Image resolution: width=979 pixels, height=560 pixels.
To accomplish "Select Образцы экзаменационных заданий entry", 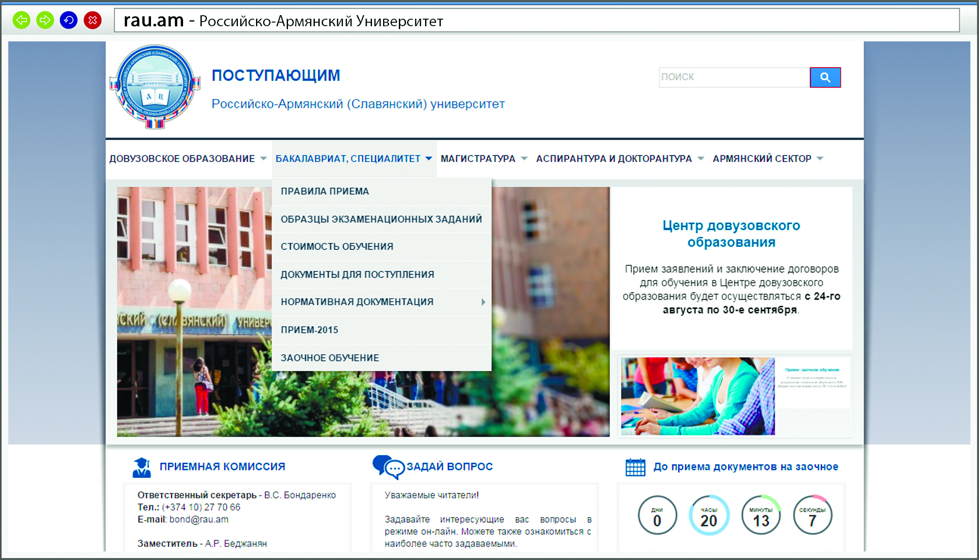I will tap(382, 219).
